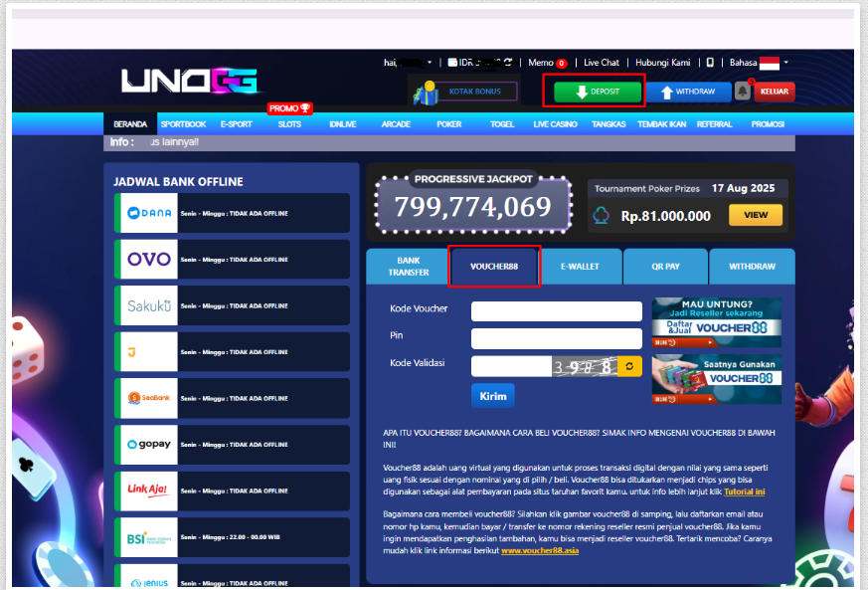868x590 pixels.
Task: Open the Sportbook menu
Action: pos(183,124)
